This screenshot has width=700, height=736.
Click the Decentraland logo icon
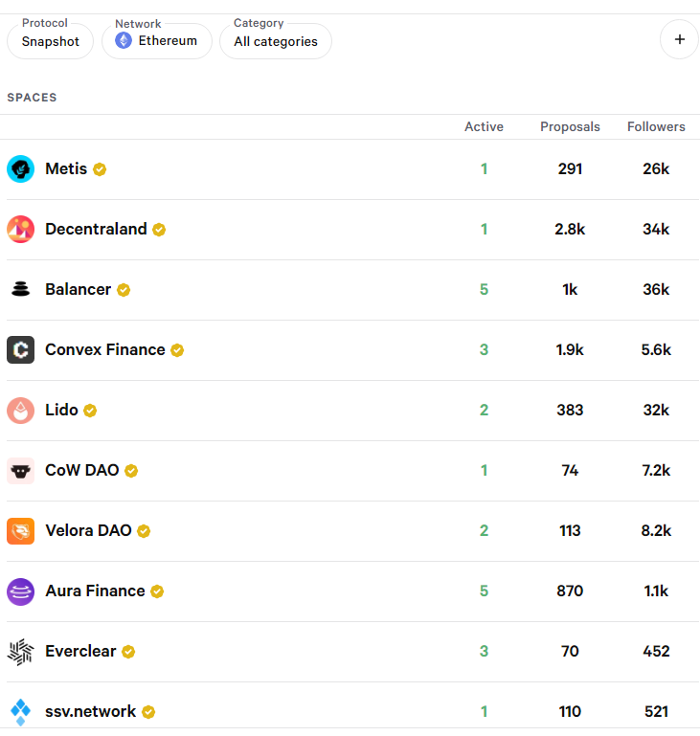pyautogui.click(x=20, y=230)
